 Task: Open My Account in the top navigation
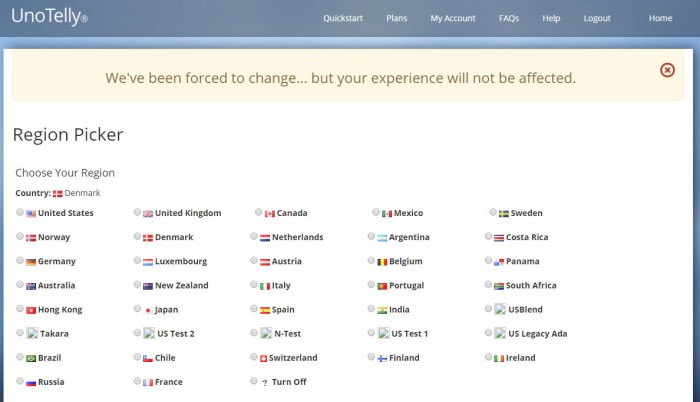coord(453,18)
